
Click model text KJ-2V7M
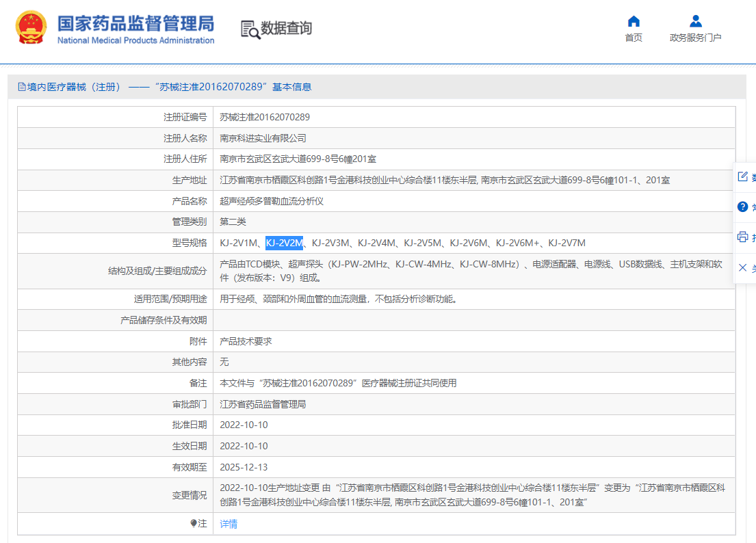[x=567, y=243]
